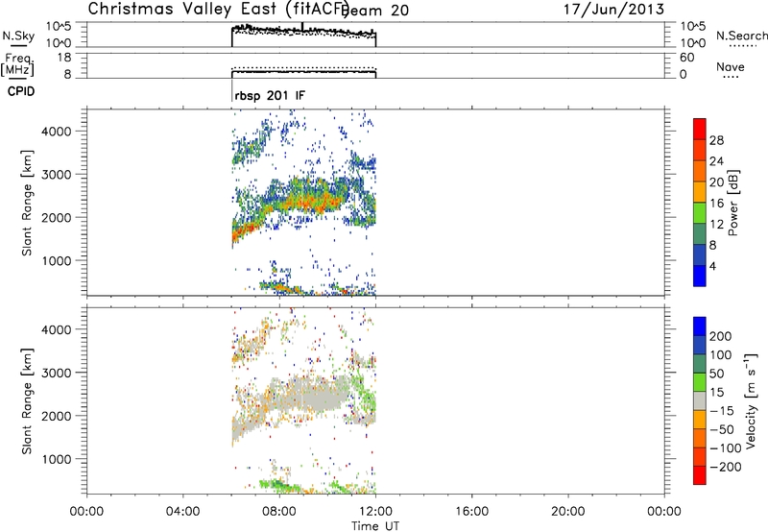This screenshot has height=532, width=768.
Task: Click the '04:00' time axis label
Action: click(182, 512)
